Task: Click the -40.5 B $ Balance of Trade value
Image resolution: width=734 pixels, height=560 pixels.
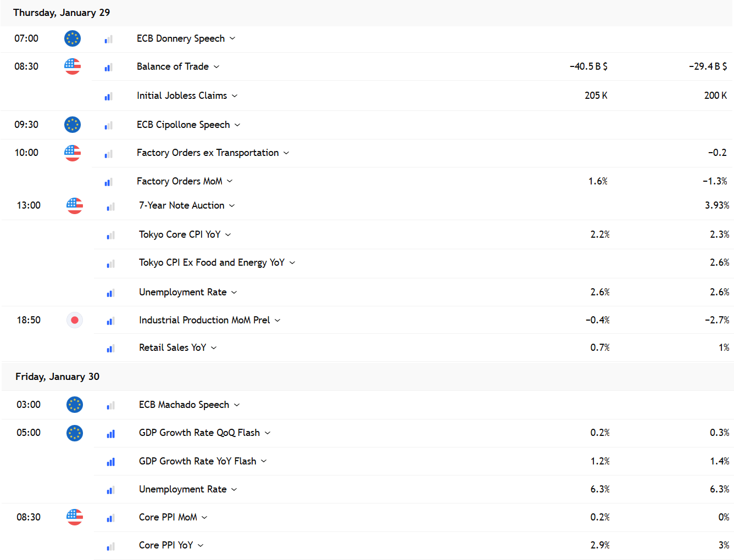Action: point(588,66)
